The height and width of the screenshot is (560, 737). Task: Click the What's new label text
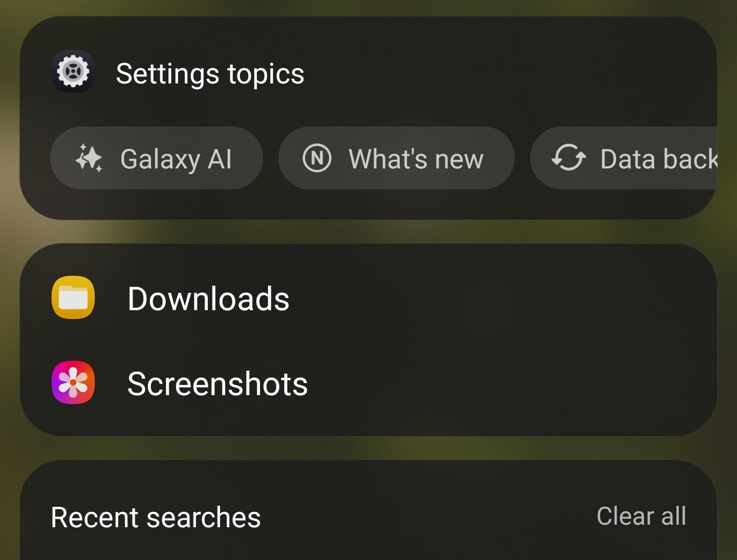tap(416, 159)
